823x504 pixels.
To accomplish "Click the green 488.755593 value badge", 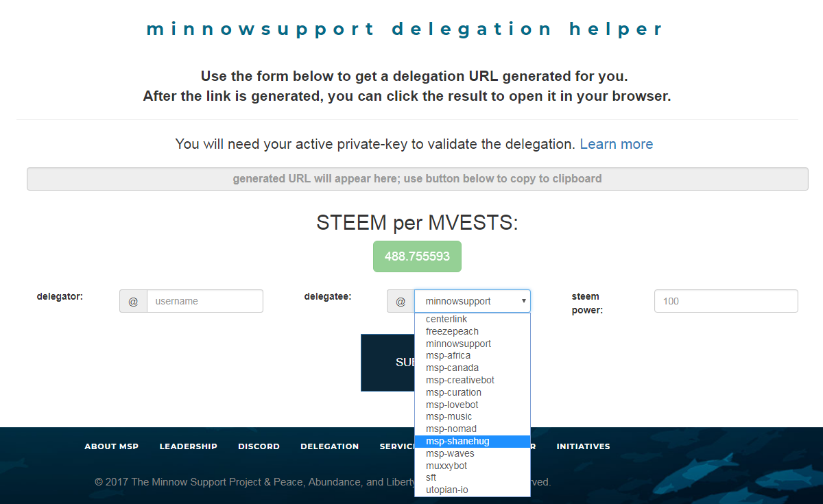I will [x=417, y=256].
